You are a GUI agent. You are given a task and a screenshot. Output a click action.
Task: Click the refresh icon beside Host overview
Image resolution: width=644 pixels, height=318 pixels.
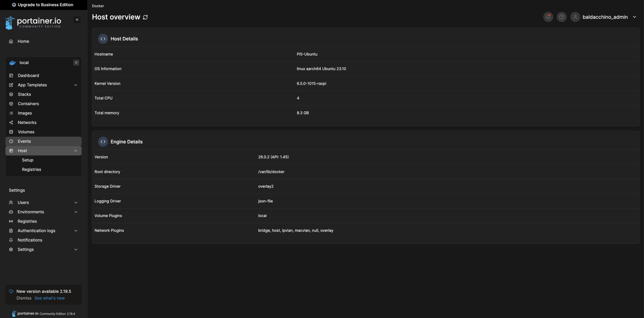pos(145,17)
